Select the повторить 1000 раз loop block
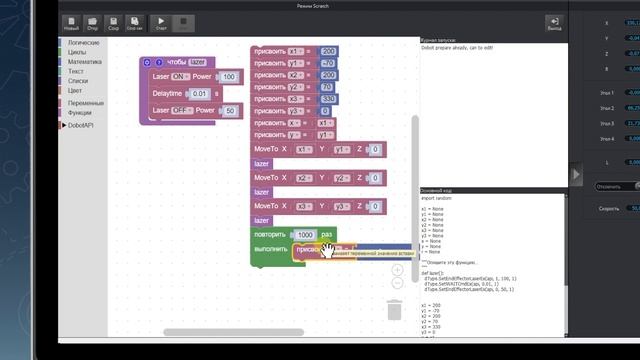This screenshot has width=640, height=360. coord(270,235)
